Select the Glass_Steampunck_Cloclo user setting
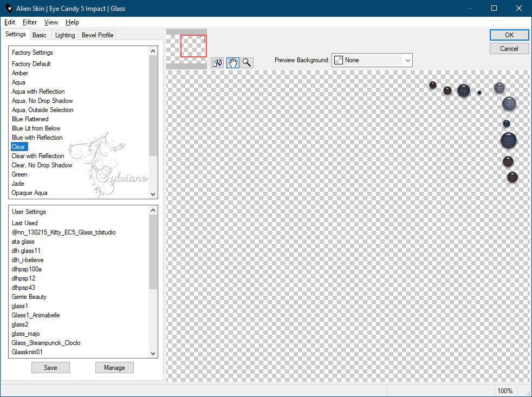Screen dimensions: 532x397 tap(46, 342)
